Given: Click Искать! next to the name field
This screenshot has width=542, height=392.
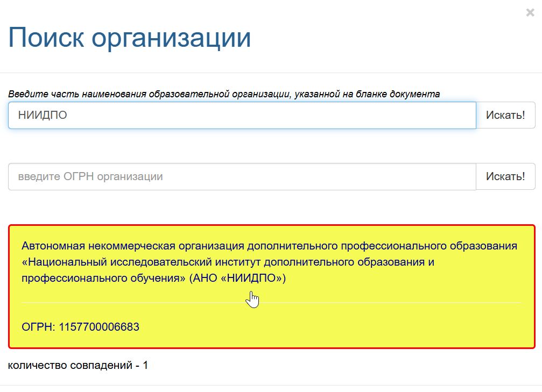Looking at the screenshot, I should coord(505,115).
